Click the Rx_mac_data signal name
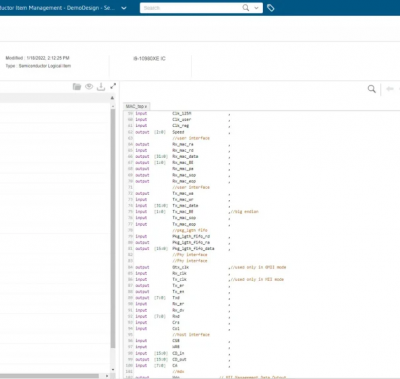 click(185, 156)
